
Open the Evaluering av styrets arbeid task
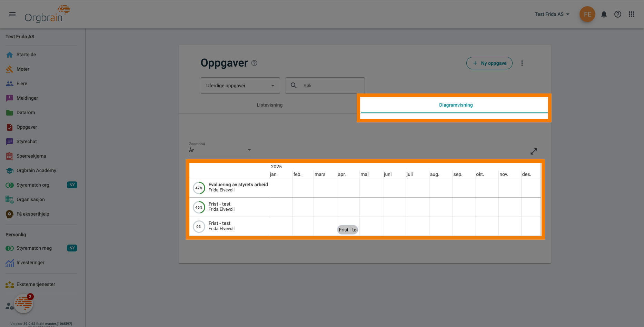(x=238, y=185)
